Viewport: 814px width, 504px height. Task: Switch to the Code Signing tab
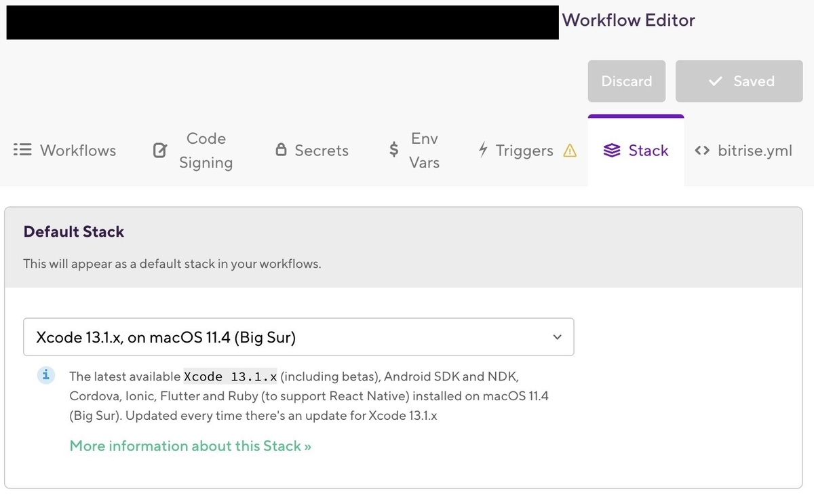(x=193, y=151)
